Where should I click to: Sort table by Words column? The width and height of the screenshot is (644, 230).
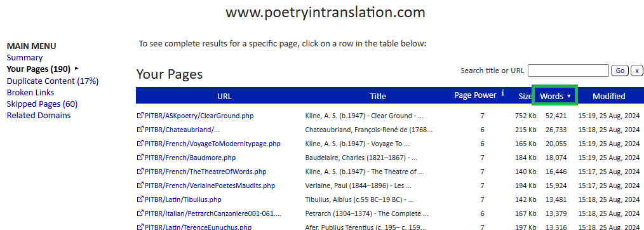click(555, 96)
